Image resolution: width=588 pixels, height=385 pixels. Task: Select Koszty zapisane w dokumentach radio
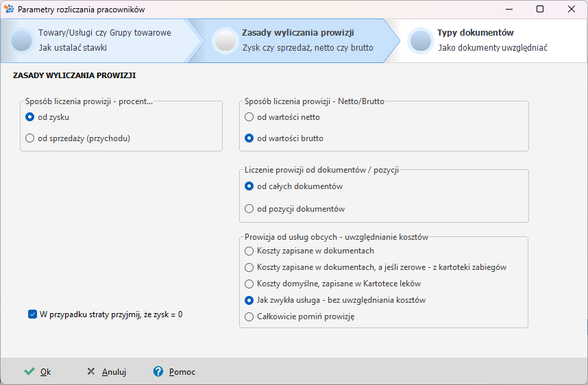click(249, 251)
